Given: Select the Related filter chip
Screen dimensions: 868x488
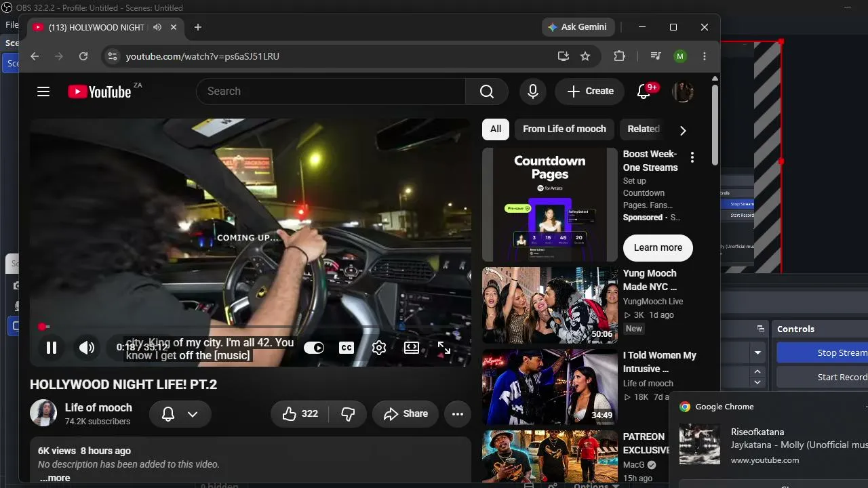Looking at the screenshot, I should [x=644, y=129].
